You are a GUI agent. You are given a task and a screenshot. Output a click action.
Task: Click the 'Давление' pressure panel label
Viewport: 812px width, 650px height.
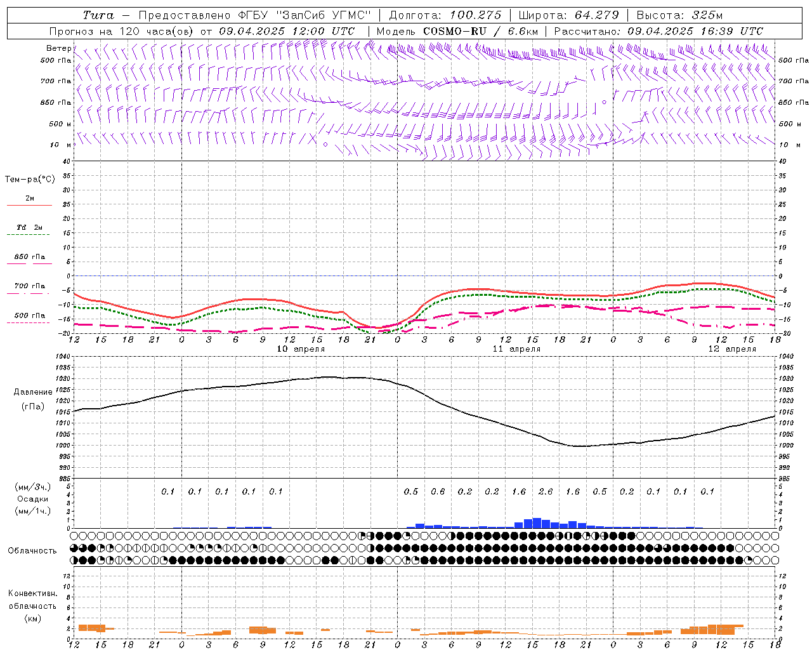pos(33,392)
